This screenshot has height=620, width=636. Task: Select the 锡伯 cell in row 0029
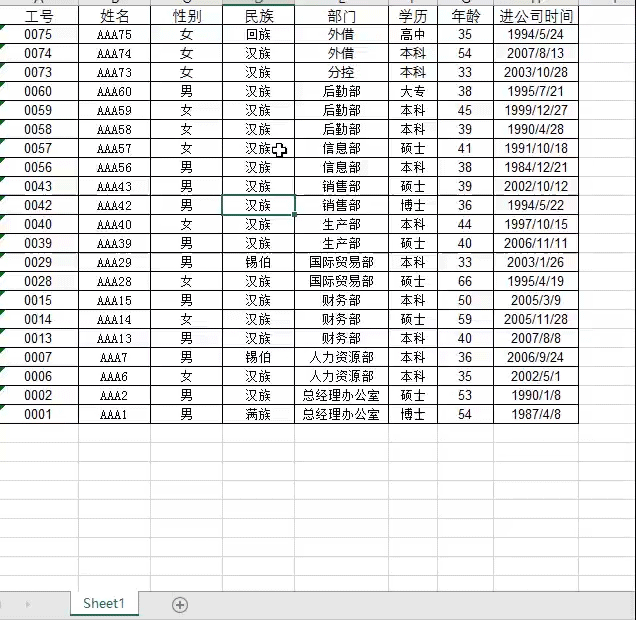click(259, 262)
